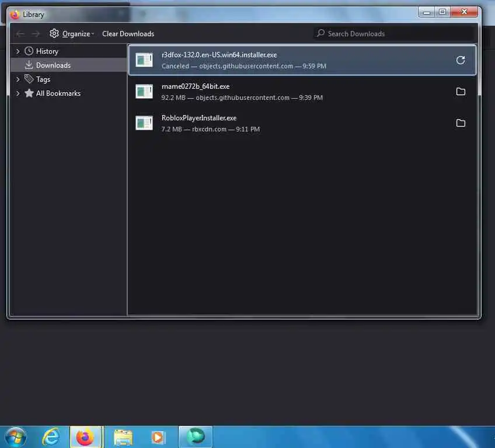Click the Canceled status line at 9:59 PM

click(x=244, y=66)
